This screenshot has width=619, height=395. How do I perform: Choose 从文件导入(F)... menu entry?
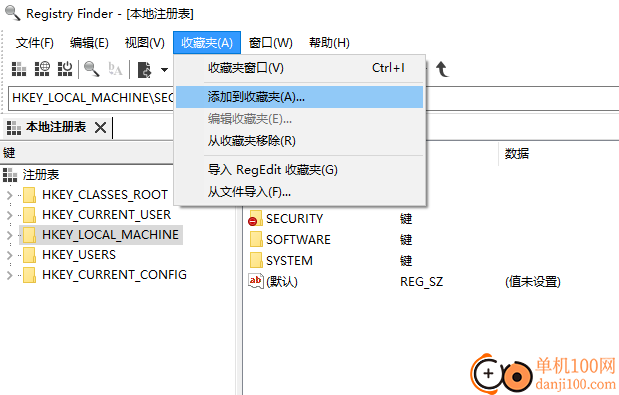300,192
